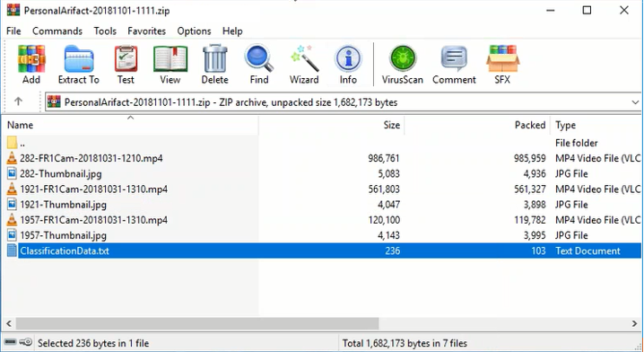Click the WinRAR icon in title bar

click(13, 10)
